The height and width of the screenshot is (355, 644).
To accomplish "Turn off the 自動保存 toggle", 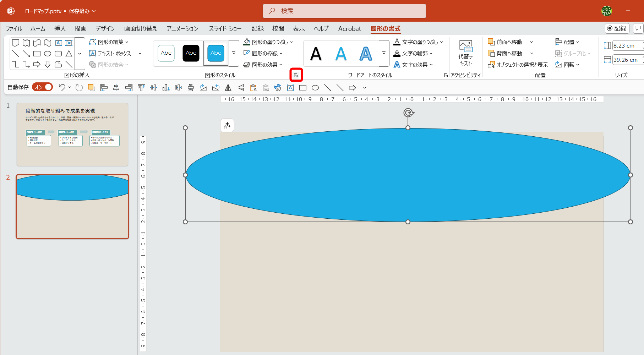I will [43, 87].
